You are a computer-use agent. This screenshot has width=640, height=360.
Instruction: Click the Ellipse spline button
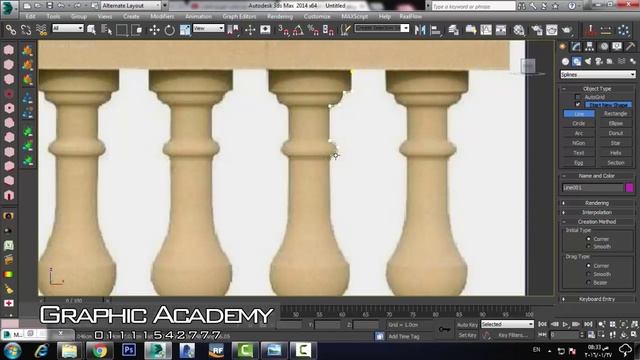616,123
